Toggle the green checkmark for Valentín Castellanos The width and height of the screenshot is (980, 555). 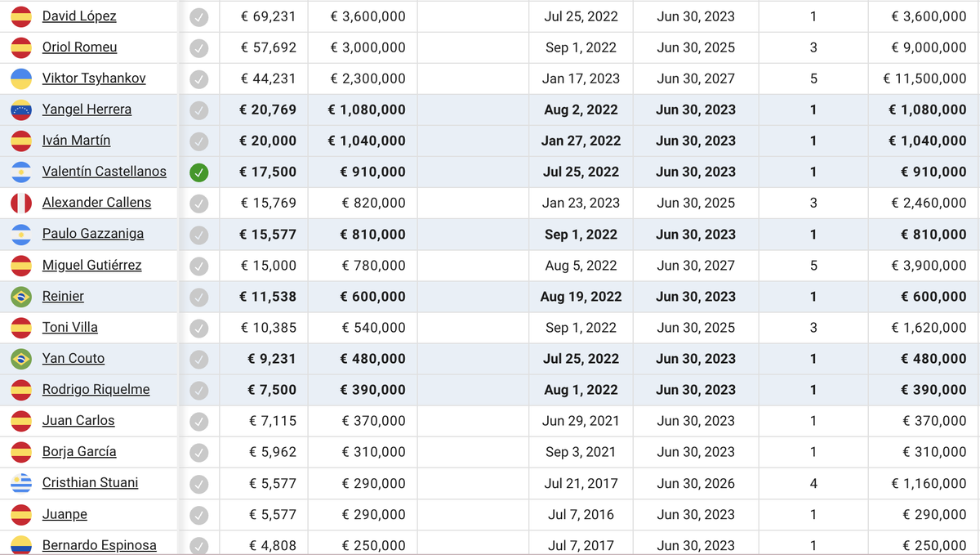pos(198,172)
